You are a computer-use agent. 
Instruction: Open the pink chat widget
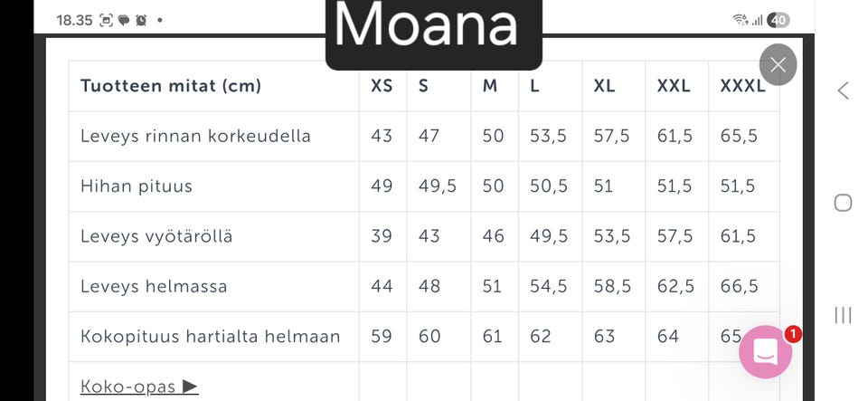click(765, 352)
